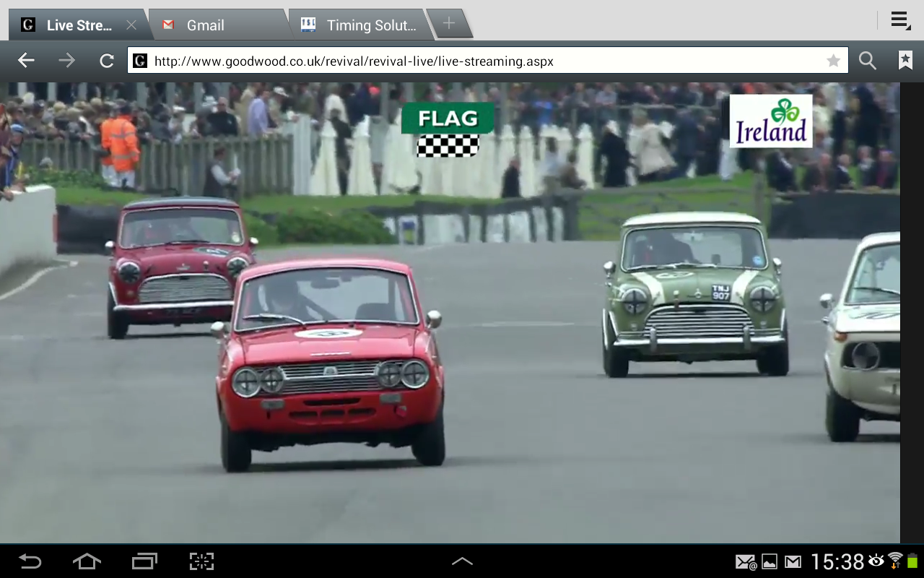Go back to the previous page
924x578 pixels.
(x=26, y=61)
